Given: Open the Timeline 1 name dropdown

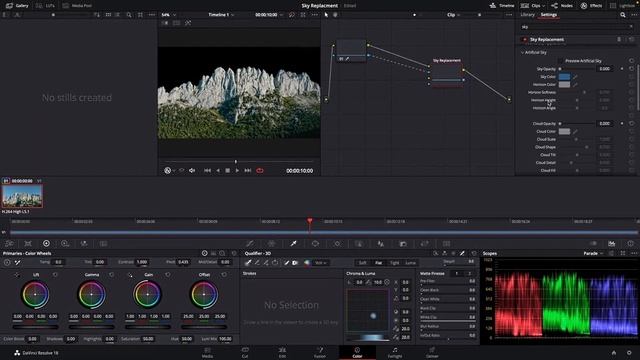Looking at the screenshot, I should tap(221, 15).
